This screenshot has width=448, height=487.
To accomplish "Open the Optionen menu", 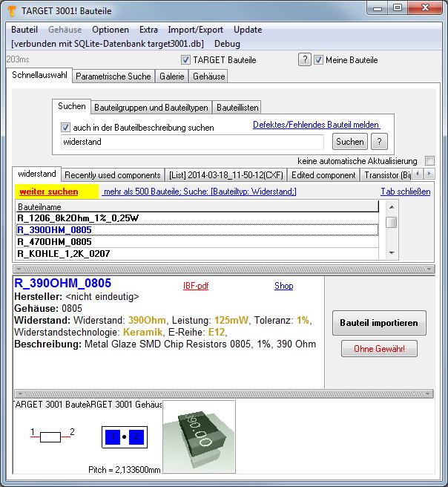I will tap(111, 30).
